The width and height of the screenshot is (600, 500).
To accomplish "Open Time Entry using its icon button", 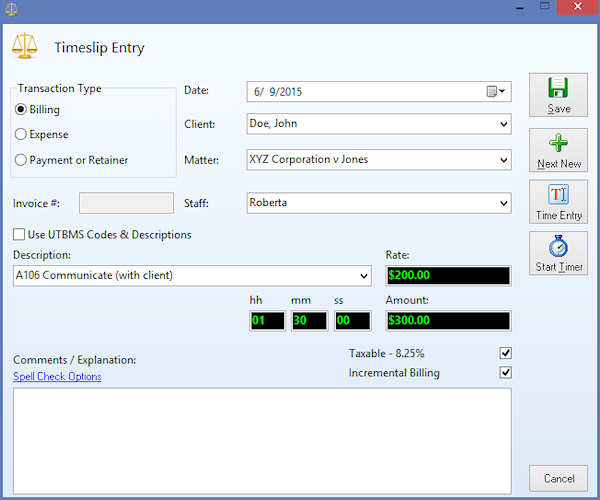I will point(558,203).
